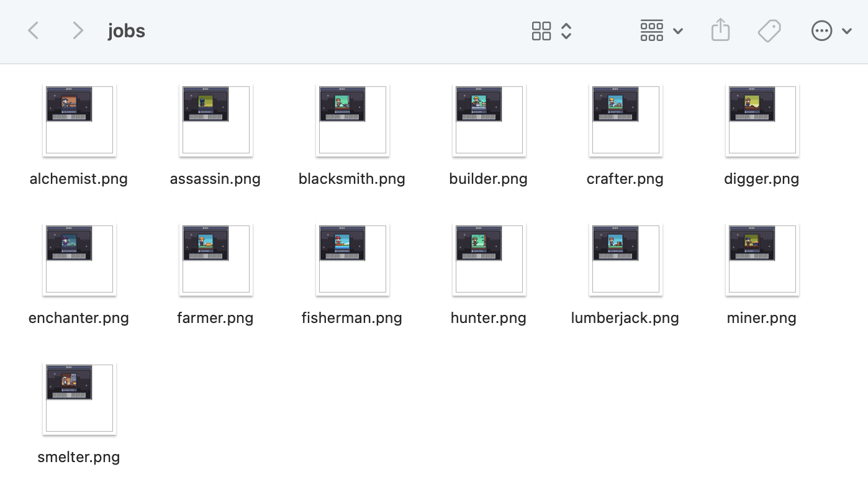Image resolution: width=868 pixels, height=477 pixels.
Task: Expand the Group By dropdown chevron
Action: coord(678,31)
